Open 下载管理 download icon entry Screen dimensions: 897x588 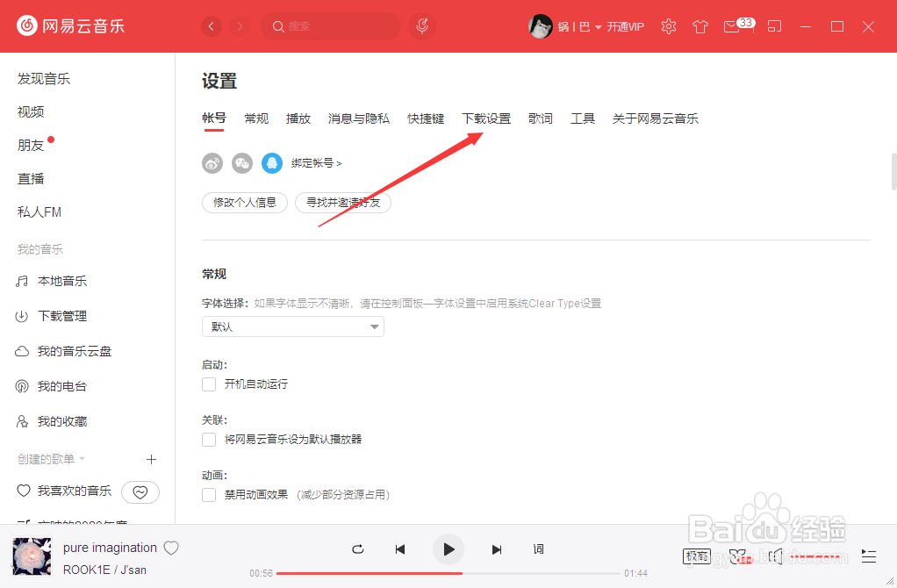tap(52, 316)
